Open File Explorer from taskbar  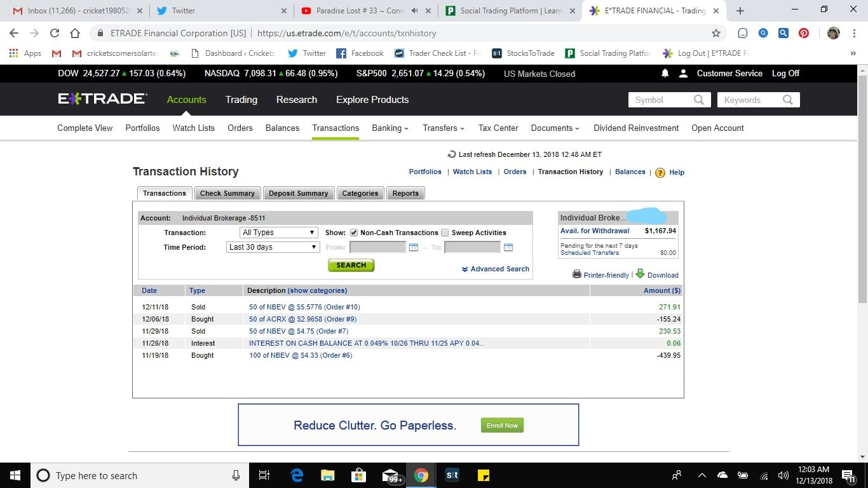(328, 475)
